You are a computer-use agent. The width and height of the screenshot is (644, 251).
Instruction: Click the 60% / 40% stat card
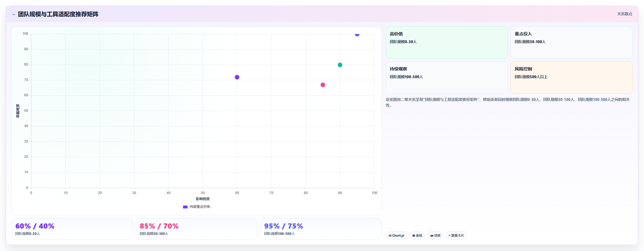tap(72, 229)
